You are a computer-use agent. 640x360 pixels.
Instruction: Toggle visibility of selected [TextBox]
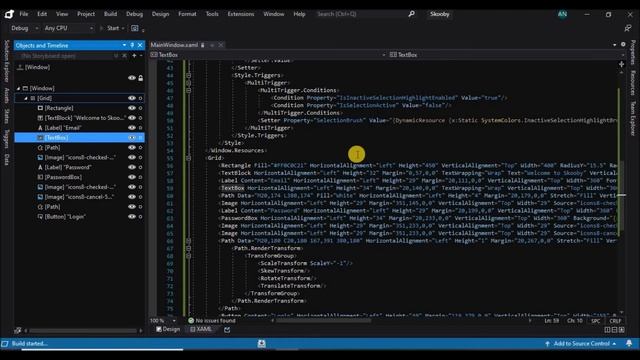(131, 138)
